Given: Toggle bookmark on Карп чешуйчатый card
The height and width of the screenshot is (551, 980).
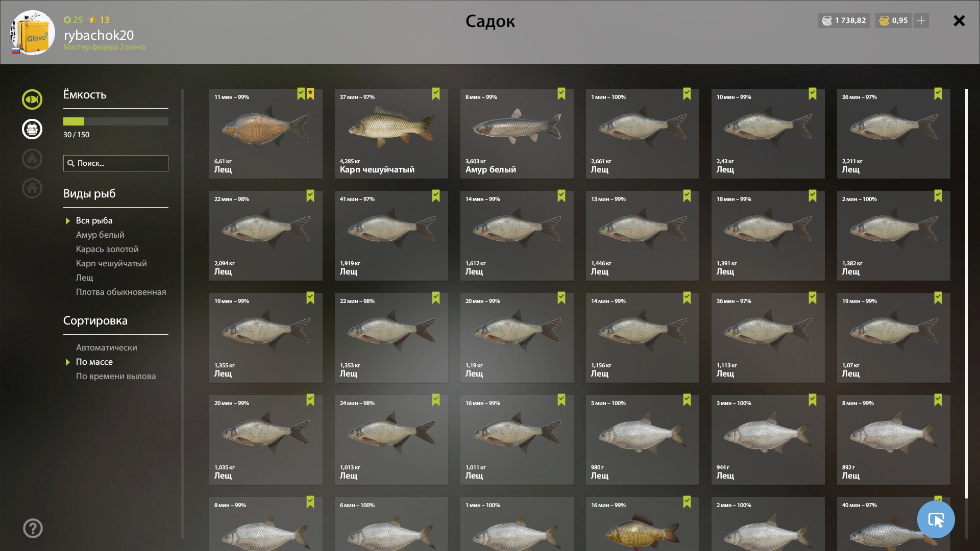Looking at the screenshot, I should (436, 94).
